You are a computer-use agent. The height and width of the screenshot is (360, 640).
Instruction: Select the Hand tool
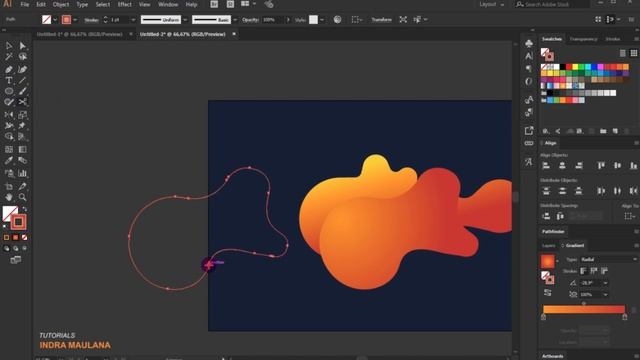[9, 198]
